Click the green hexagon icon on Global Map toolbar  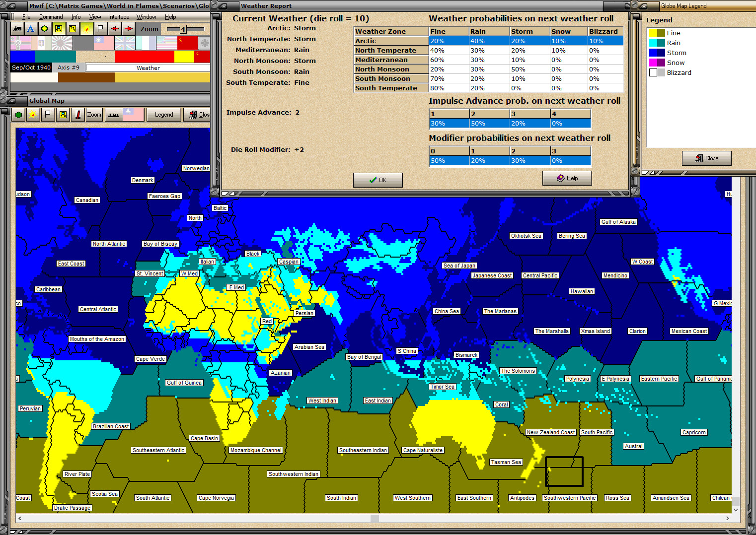18,115
